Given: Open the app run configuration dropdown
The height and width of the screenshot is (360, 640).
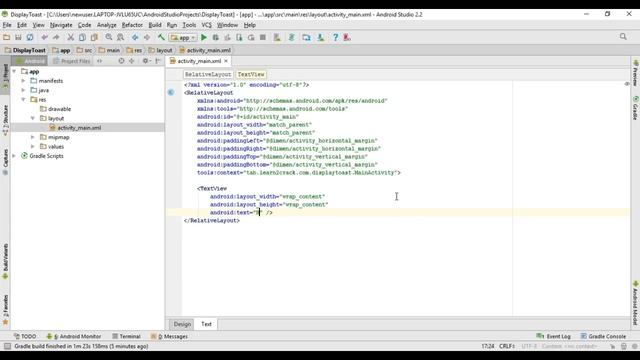Looking at the screenshot, I should pyautogui.click(x=183, y=38).
